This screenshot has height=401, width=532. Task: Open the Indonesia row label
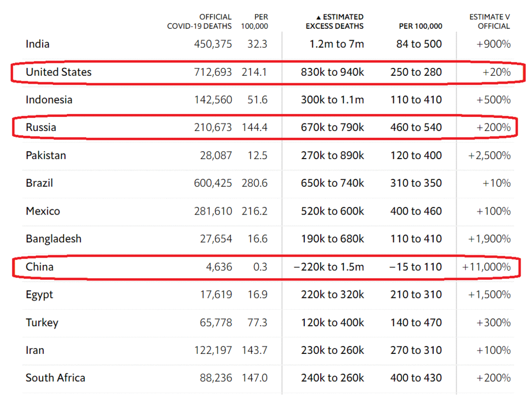coord(49,100)
